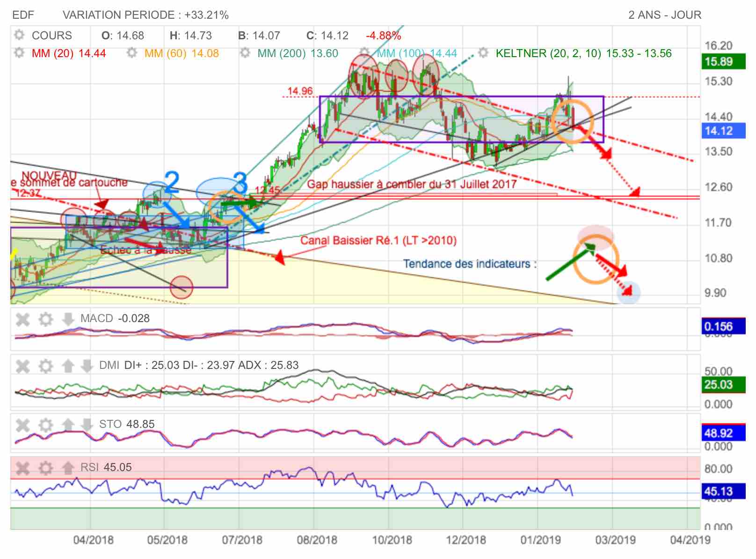This screenshot has width=756, height=559.
Task: Click the STO 48.85 label
Action: click(x=127, y=424)
